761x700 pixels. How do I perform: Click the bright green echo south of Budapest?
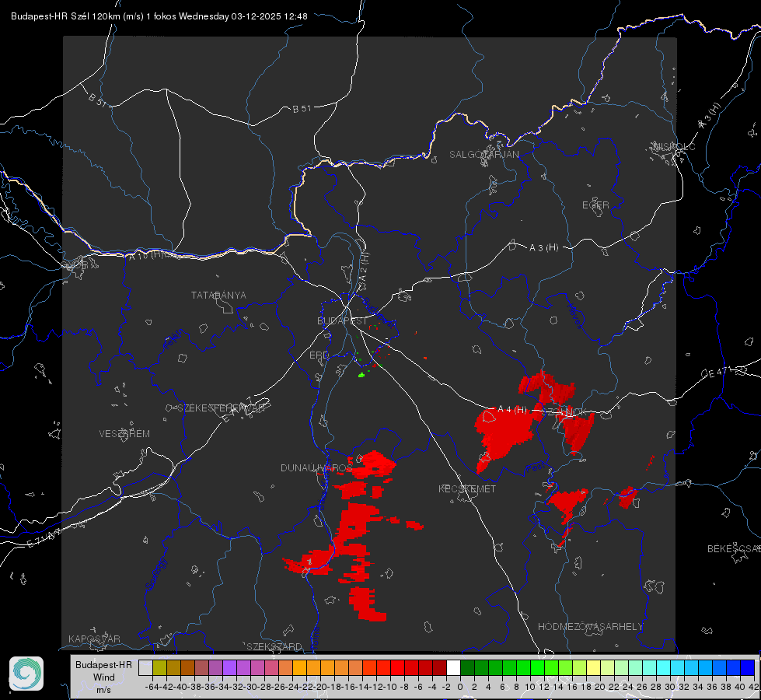point(361,375)
